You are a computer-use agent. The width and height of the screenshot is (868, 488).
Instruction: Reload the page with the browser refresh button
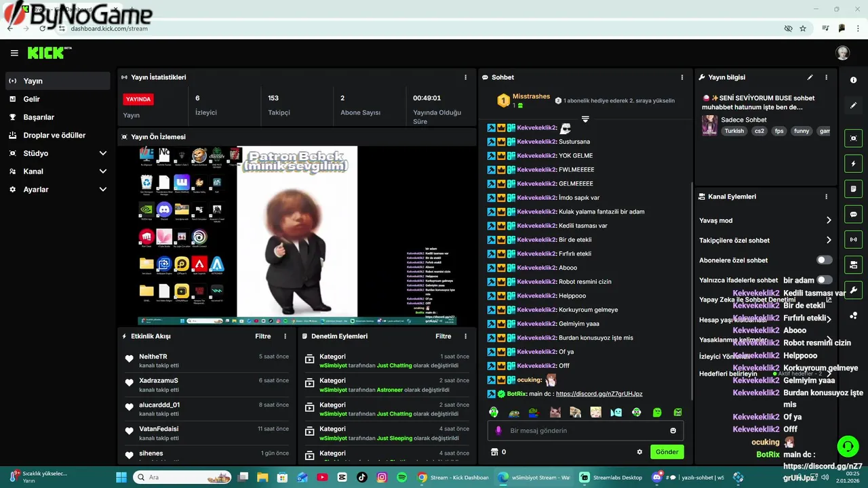[x=43, y=28]
